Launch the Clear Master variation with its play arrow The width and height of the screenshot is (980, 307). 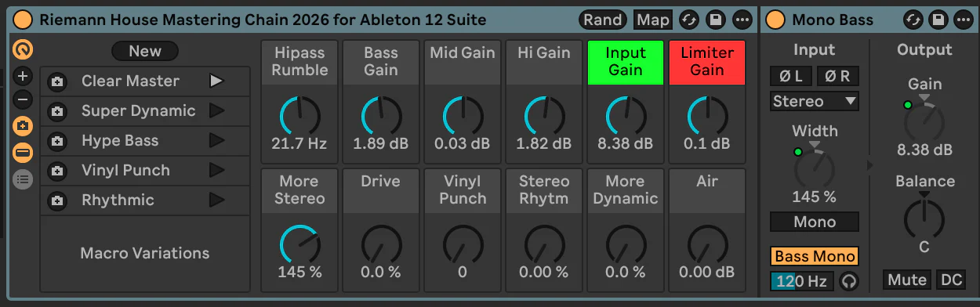coord(216,81)
